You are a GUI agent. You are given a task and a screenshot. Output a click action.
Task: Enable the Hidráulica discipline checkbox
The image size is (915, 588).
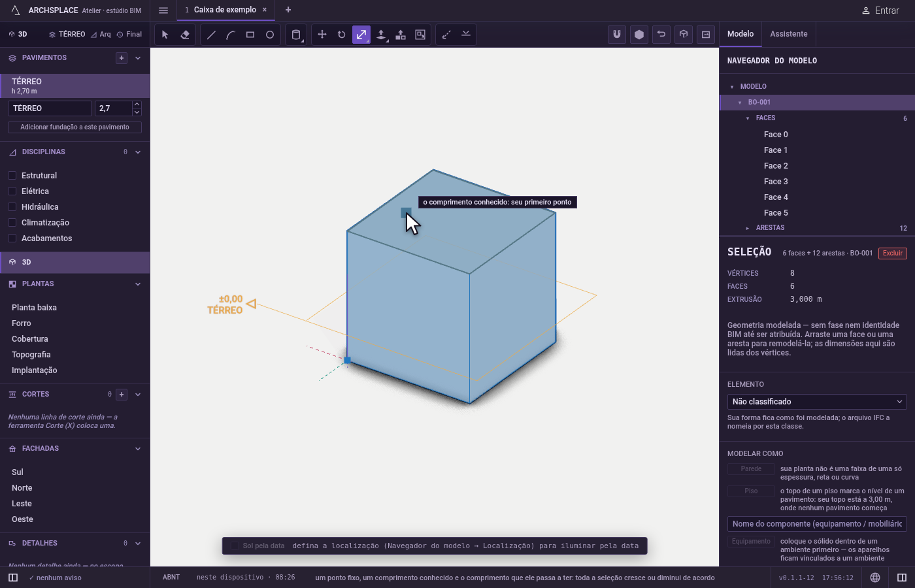12,206
